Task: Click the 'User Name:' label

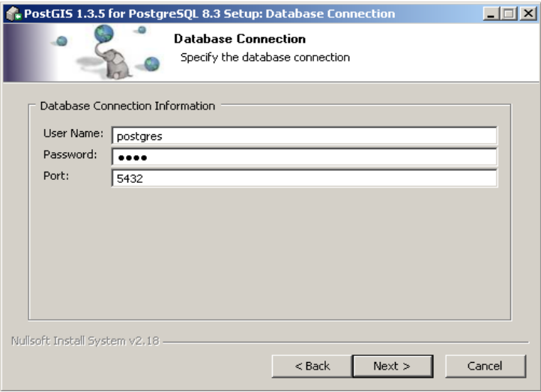Action: point(73,133)
